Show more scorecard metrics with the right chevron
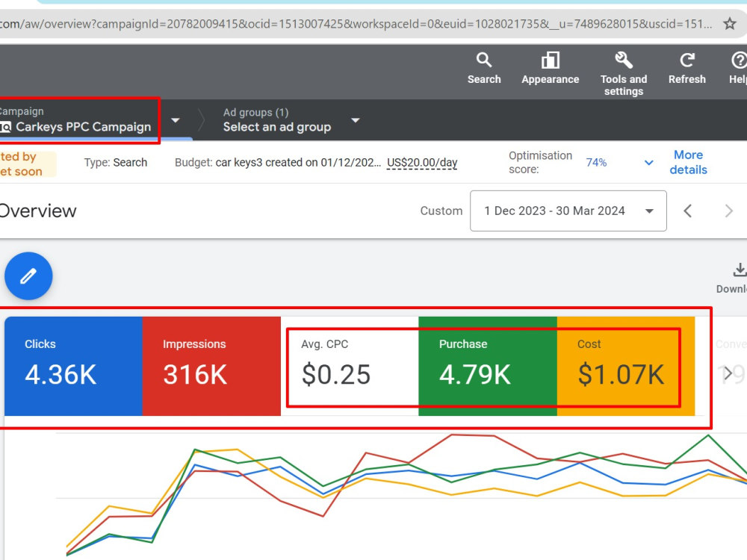 728,374
